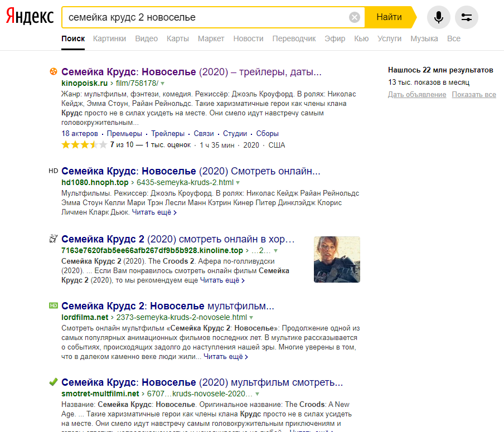Screen dimensions: 504x432
Task: Focus the search input field
Action: coord(206,17)
